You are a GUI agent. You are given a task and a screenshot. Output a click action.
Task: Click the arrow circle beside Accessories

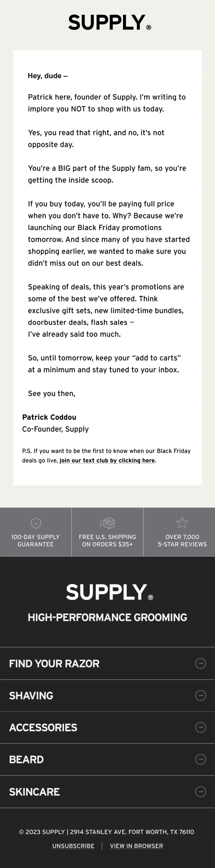pyautogui.click(x=200, y=727)
